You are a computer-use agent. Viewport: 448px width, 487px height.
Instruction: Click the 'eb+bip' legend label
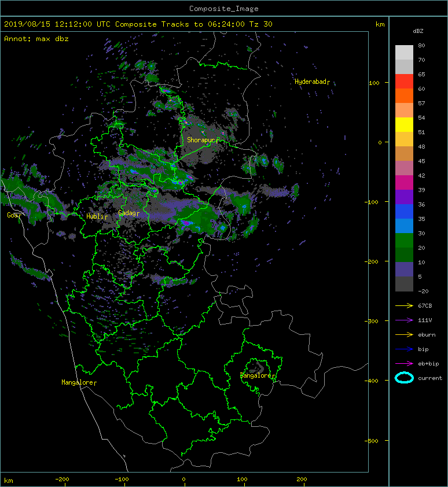[x=428, y=364]
